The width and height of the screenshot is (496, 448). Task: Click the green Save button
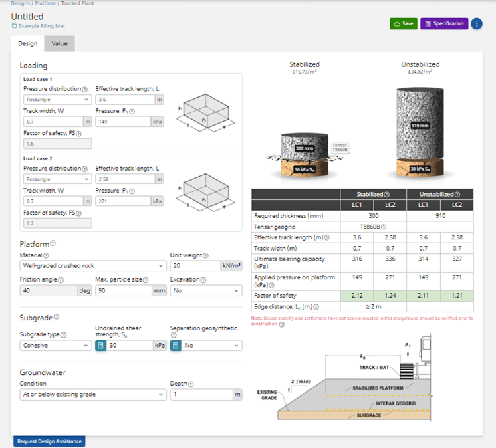pos(403,24)
